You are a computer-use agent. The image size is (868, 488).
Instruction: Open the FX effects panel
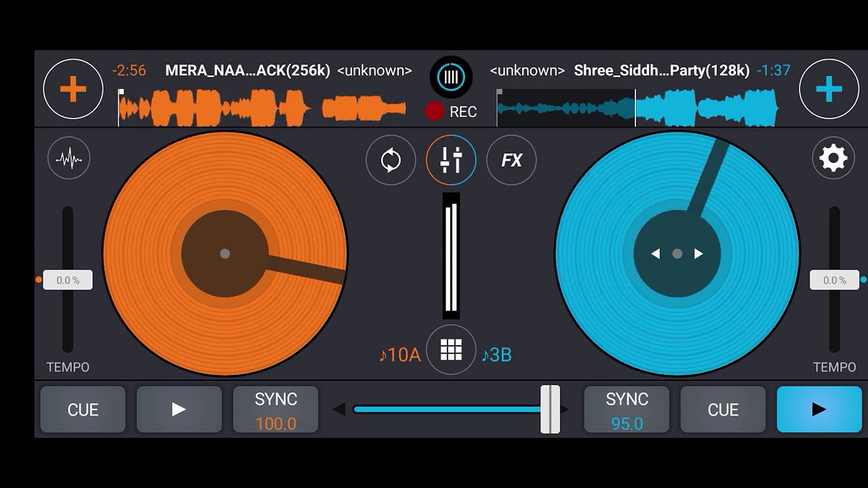click(x=511, y=160)
